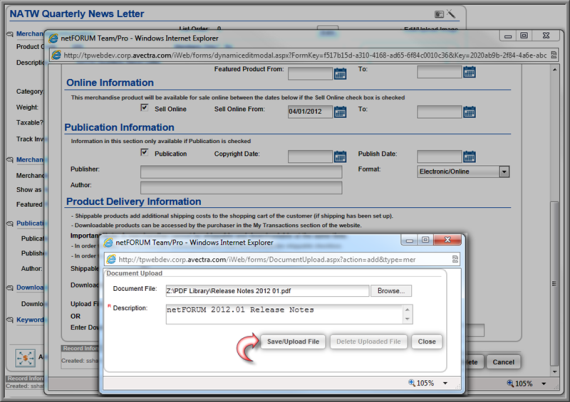The height and width of the screenshot is (402, 570).
Task: Click compatibility view icon in edit modal address bar
Action: tap(553, 55)
